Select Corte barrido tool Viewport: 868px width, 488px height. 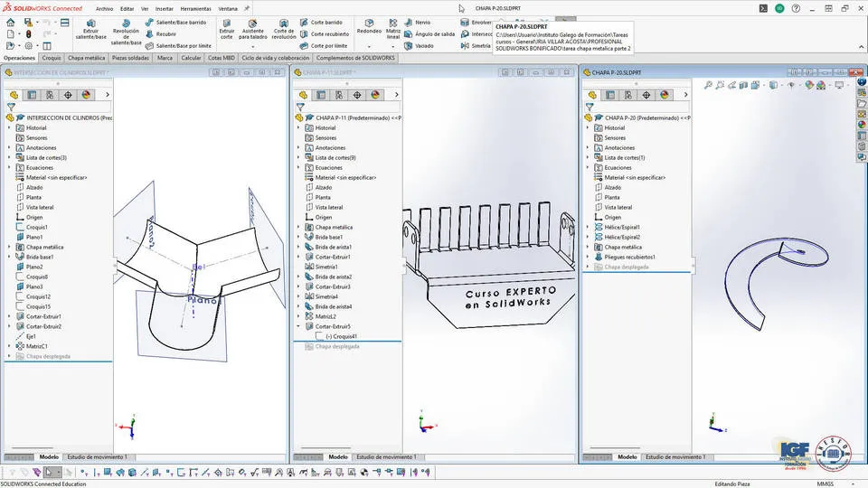tap(322, 23)
